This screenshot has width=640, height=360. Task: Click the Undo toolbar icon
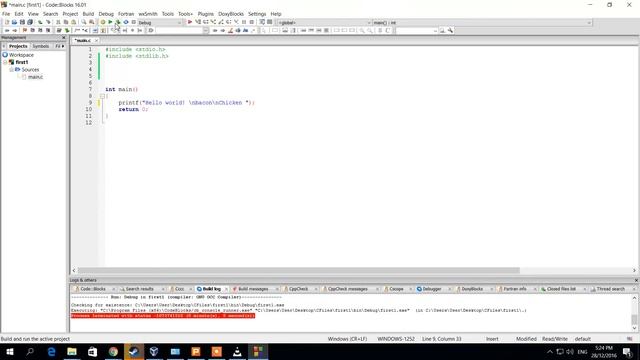click(40, 22)
